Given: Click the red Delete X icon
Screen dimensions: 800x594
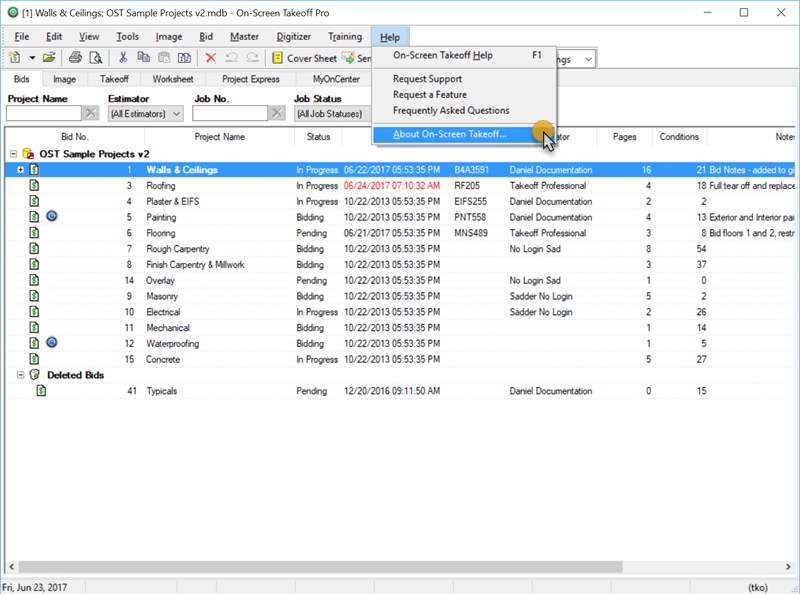Looking at the screenshot, I should pyautogui.click(x=211, y=58).
